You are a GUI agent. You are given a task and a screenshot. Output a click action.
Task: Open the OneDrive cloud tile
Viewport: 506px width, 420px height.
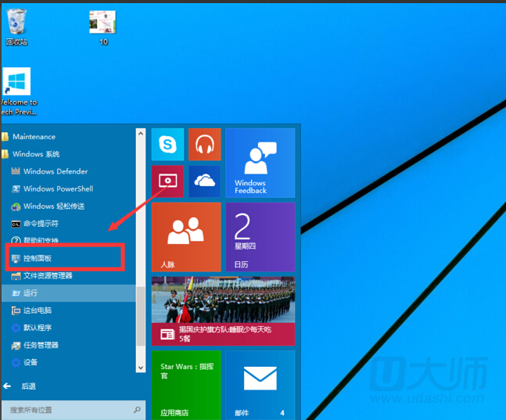[205, 181]
